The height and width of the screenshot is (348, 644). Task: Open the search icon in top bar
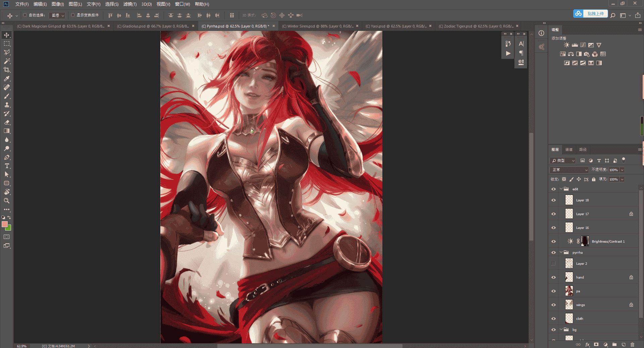613,15
